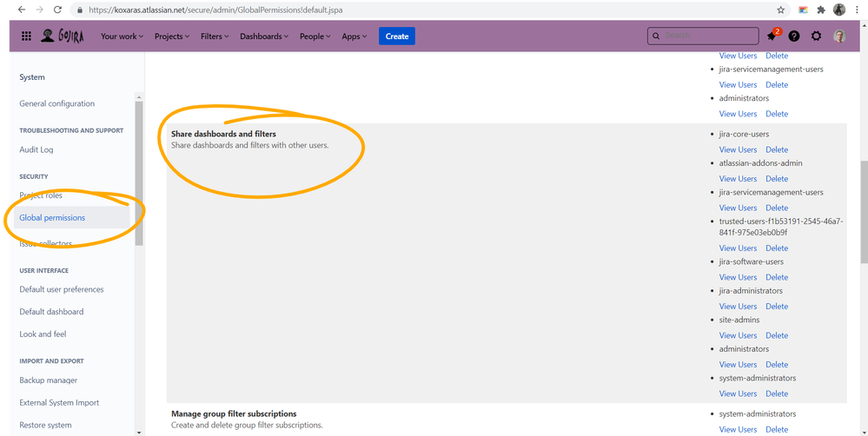
Task: Delete the trusted-users group entry
Action: tap(777, 248)
